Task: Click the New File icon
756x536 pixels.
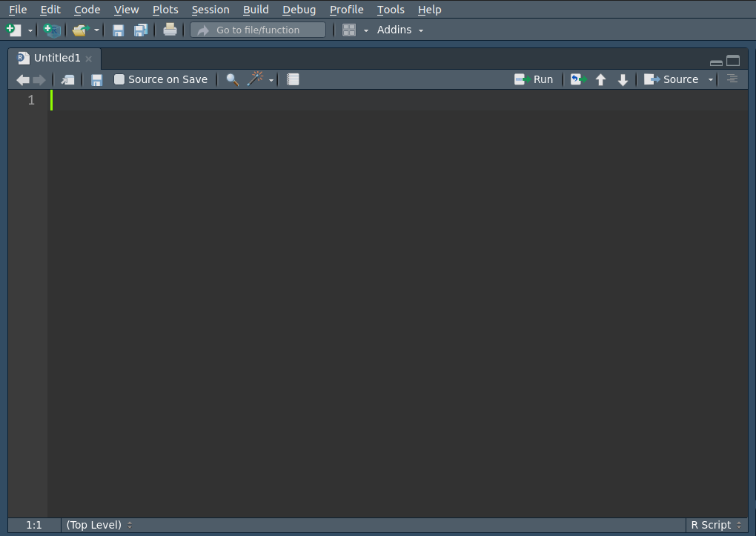Action: coord(13,30)
